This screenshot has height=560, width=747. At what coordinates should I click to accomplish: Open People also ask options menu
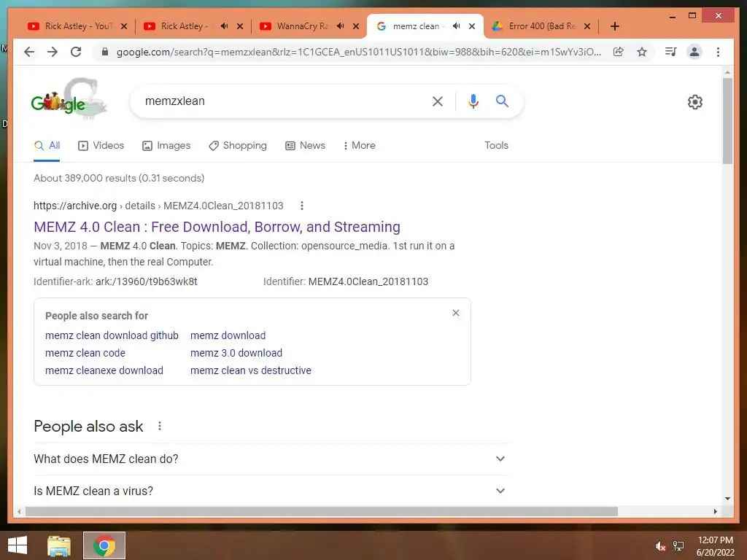pos(160,426)
